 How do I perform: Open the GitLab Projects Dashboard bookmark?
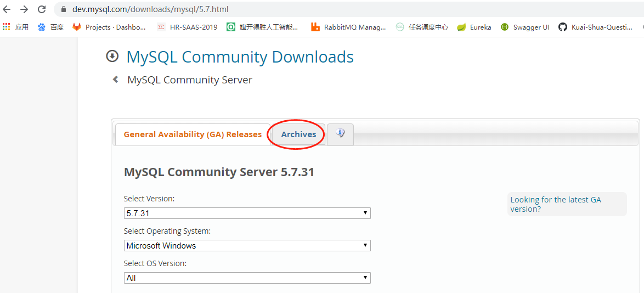(109, 27)
